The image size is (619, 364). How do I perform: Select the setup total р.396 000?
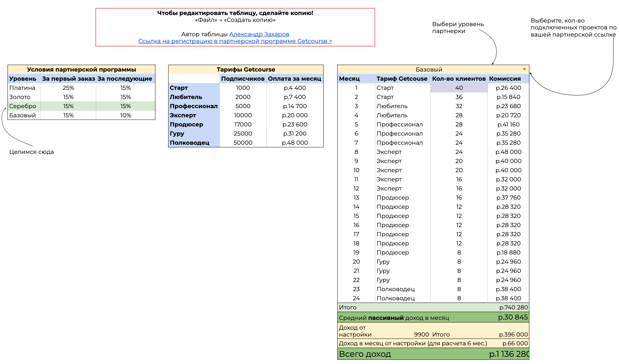click(514, 335)
